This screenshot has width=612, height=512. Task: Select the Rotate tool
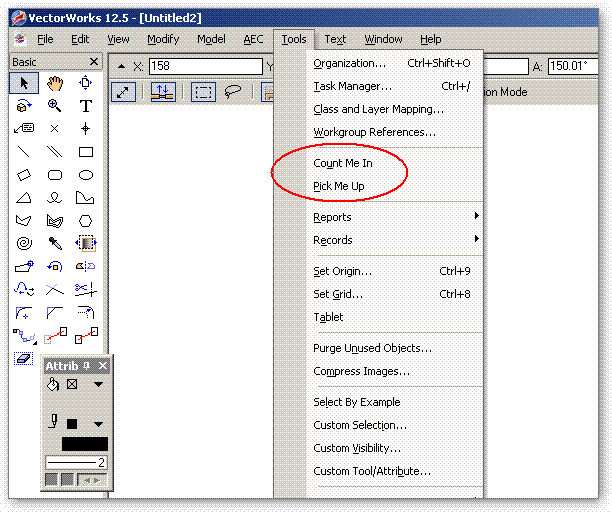pos(55,267)
